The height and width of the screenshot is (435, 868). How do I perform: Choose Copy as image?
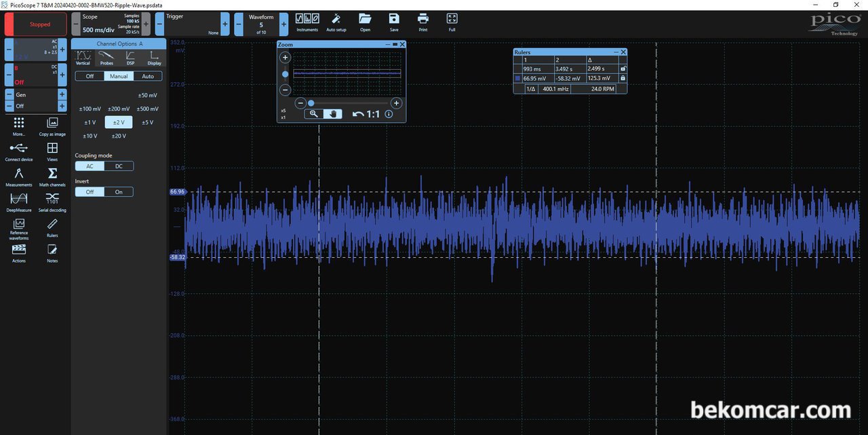coord(52,126)
